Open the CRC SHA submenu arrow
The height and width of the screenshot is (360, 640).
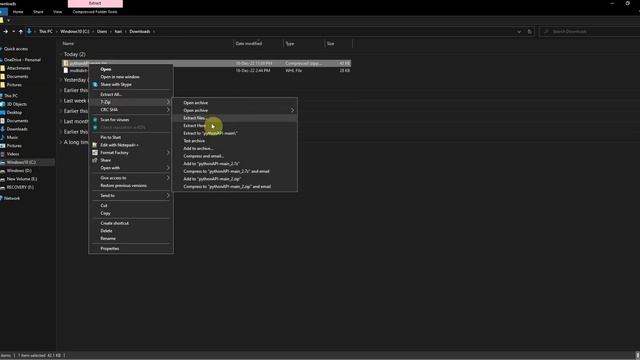click(x=168, y=110)
